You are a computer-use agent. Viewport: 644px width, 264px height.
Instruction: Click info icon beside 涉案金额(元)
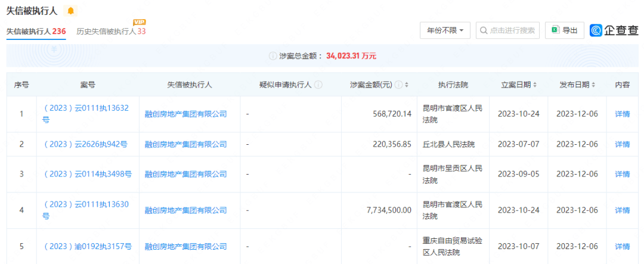tap(398, 85)
